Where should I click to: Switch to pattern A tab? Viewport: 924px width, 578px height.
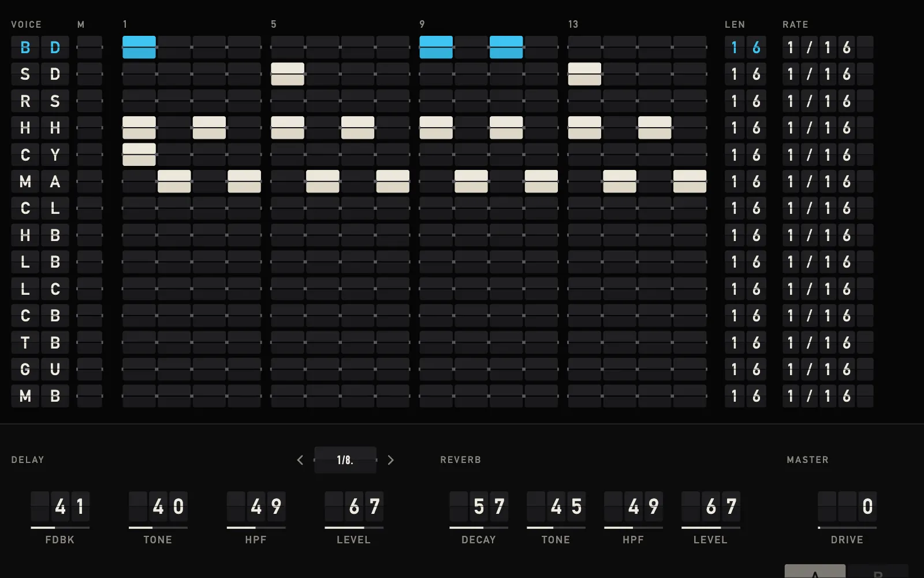815,572
